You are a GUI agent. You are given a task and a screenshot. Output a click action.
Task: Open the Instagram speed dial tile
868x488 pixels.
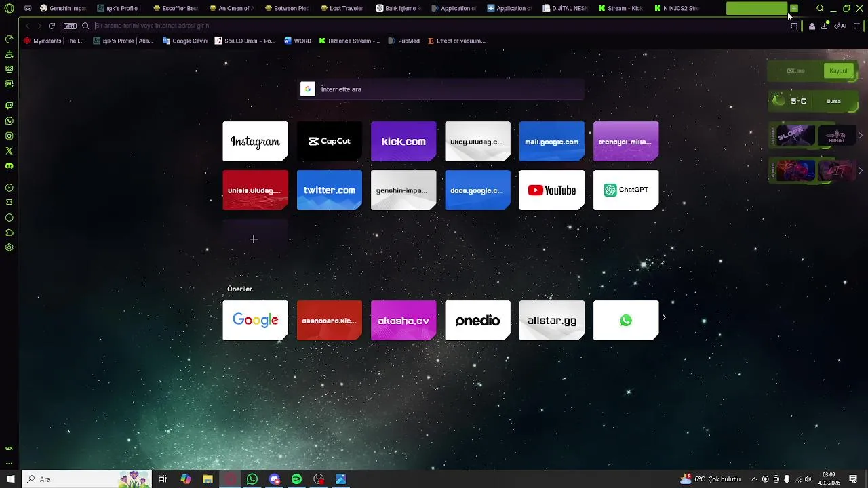tap(255, 142)
